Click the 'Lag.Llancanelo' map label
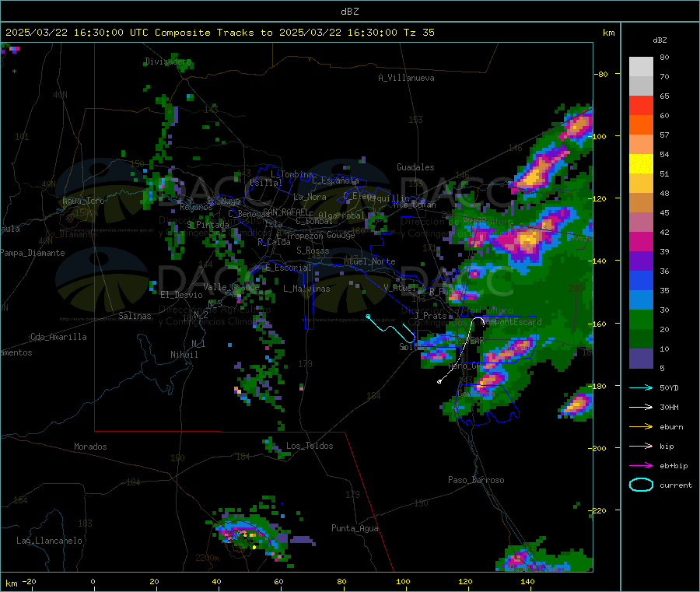 [50, 541]
